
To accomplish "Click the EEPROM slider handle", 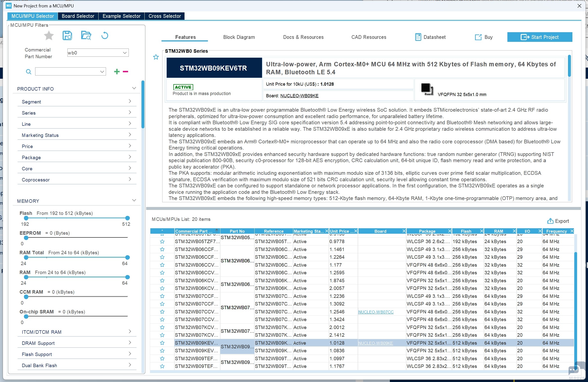I will pos(26,238).
